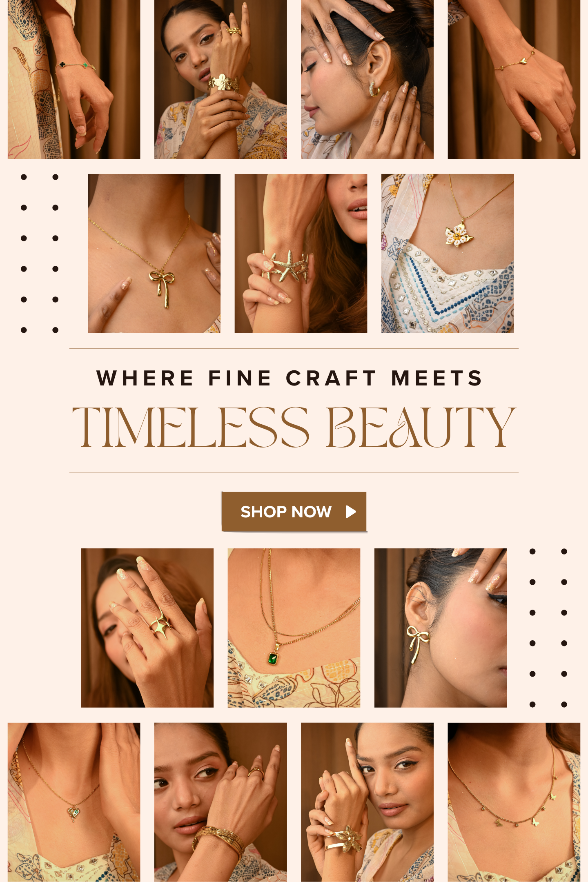588x882 pixels.
Task: Click the WHERE FINE CRAFT MEETS text
Action: pyautogui.click(x=290, y=378)
